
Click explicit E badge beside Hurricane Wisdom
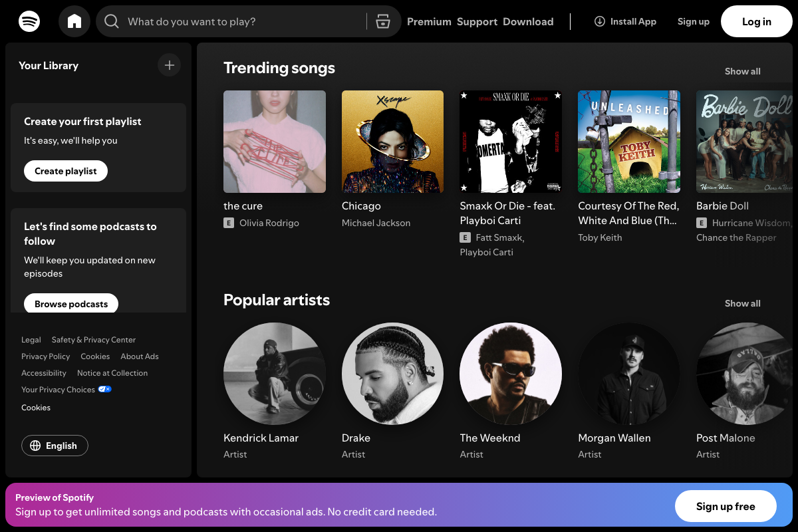click(702, 223)
